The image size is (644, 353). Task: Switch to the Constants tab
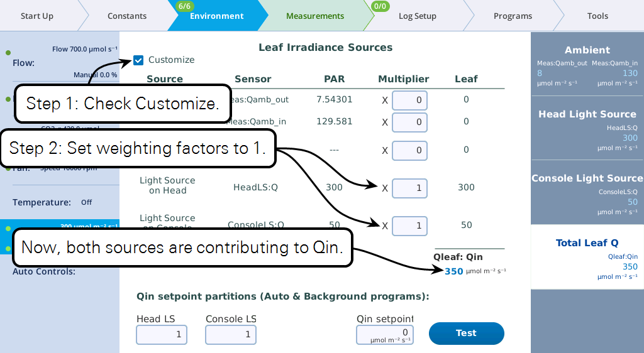click(x=127, y=16)
